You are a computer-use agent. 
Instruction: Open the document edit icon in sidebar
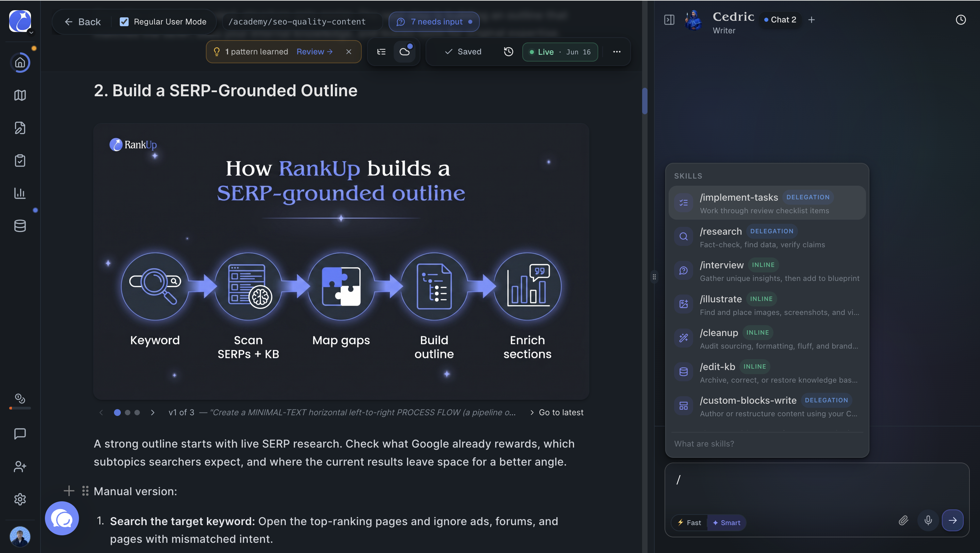[x=20, y=128]
